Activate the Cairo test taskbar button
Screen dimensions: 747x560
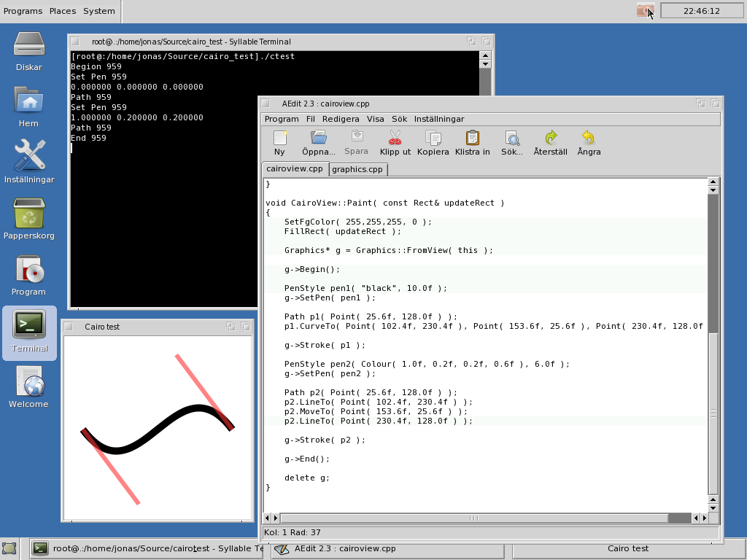tap(628, 548)
